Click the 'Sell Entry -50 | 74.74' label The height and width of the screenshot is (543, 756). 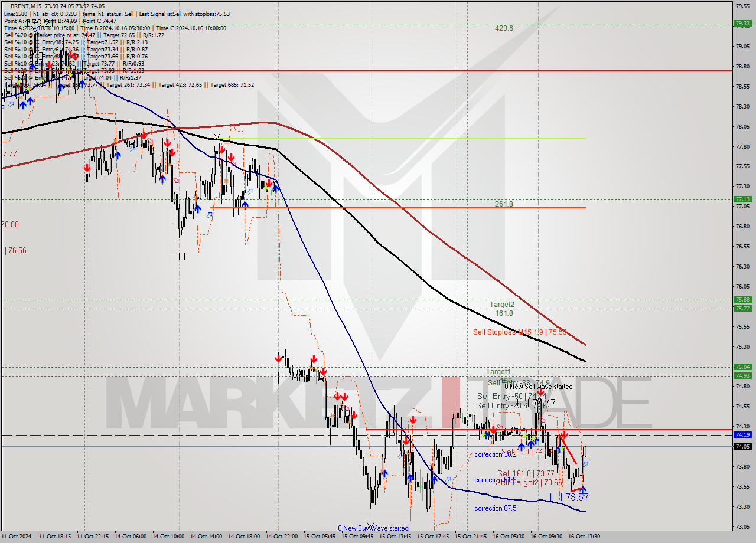coord(511,396)
